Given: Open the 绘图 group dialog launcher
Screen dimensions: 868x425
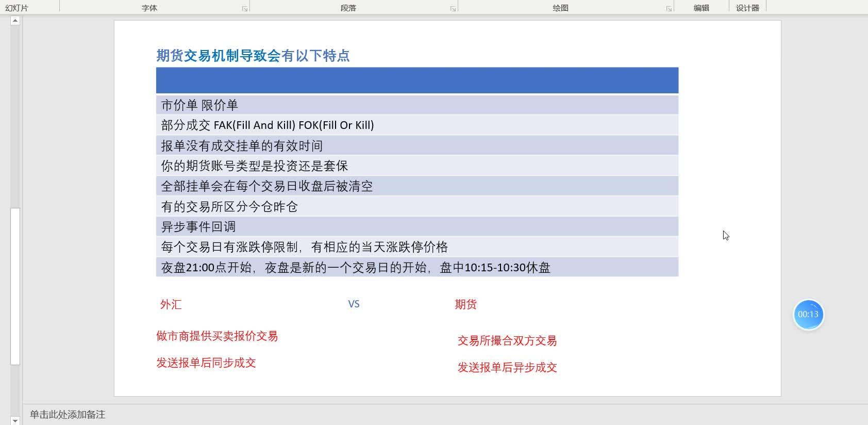Looking at the screenshot, I should (x=669, y=9).
